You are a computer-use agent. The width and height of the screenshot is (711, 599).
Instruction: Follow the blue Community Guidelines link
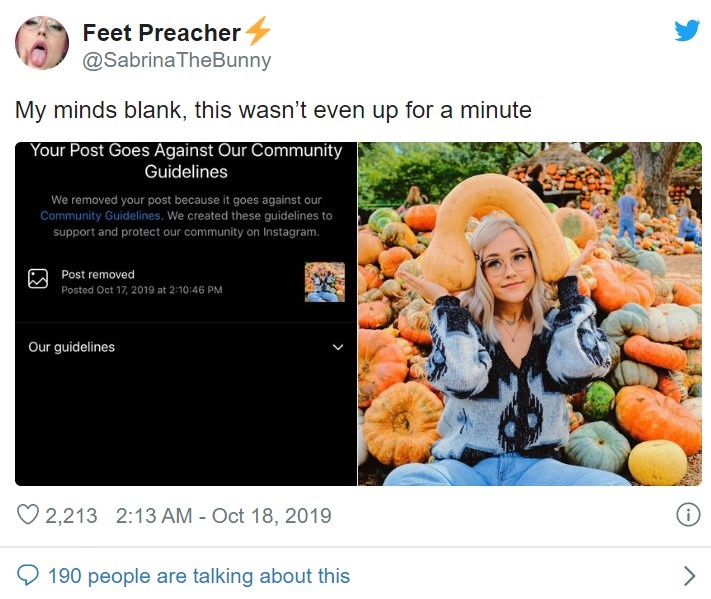(100, 216)
